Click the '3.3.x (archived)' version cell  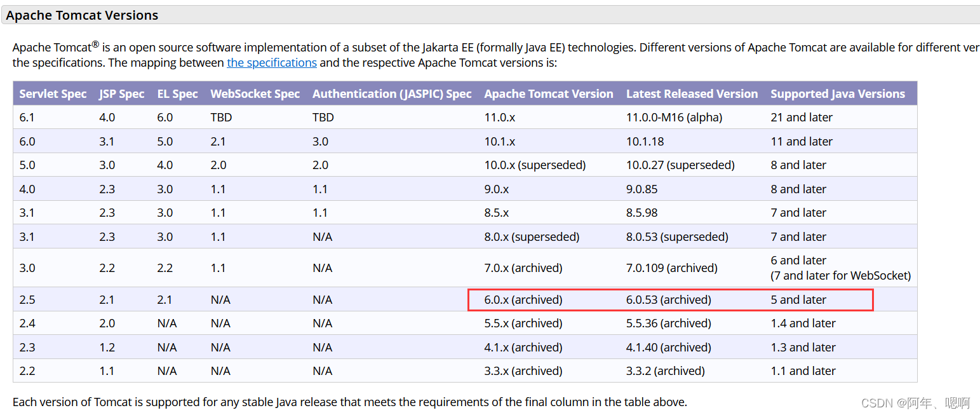pyautogui.click(x=523, y=371)
